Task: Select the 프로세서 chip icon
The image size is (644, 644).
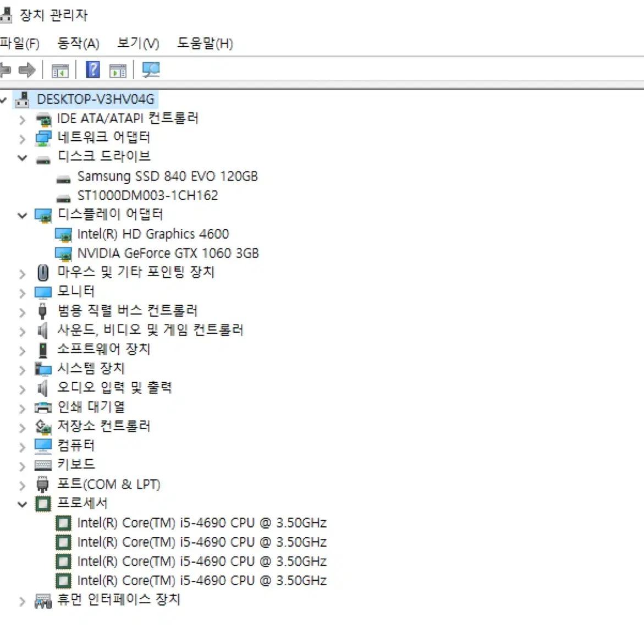Action: (x=43, y=504)
